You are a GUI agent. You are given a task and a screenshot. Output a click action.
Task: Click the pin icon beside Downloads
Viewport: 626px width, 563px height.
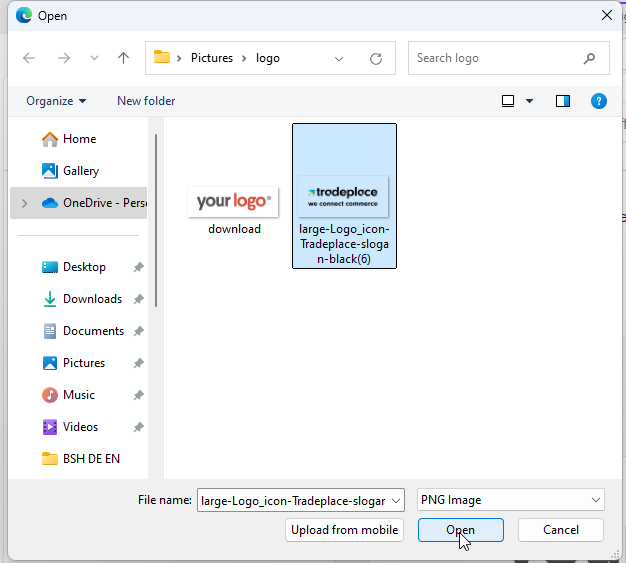[x=139, y=299]
